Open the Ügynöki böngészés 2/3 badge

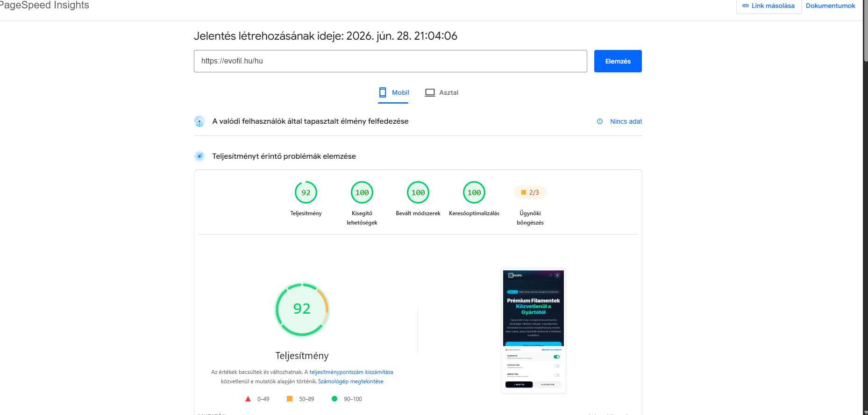530,192
